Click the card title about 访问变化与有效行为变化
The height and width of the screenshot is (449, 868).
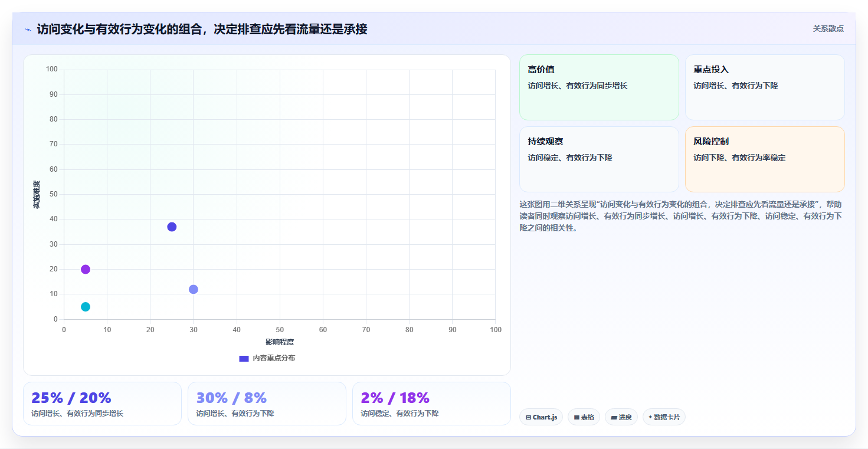(x=202, y=30)
